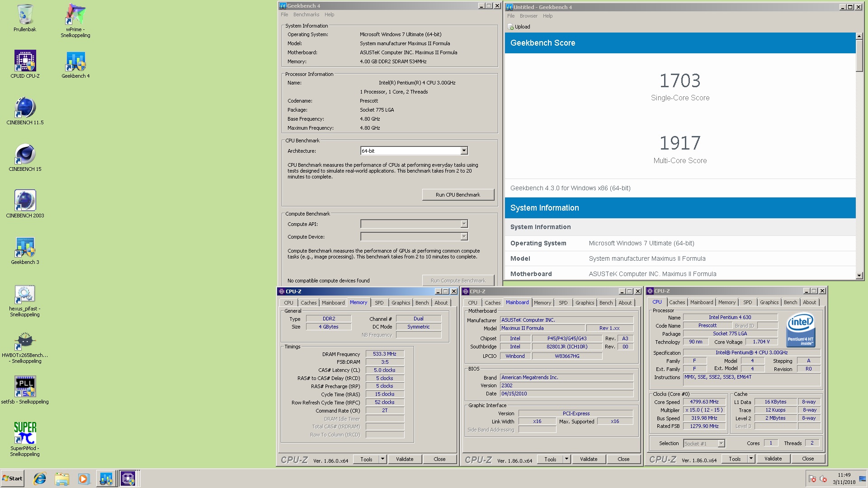Open the setfsb PLL shortcut icon
Image resolution: width=868 pixels, height=488 pixels.
point(25,389)
